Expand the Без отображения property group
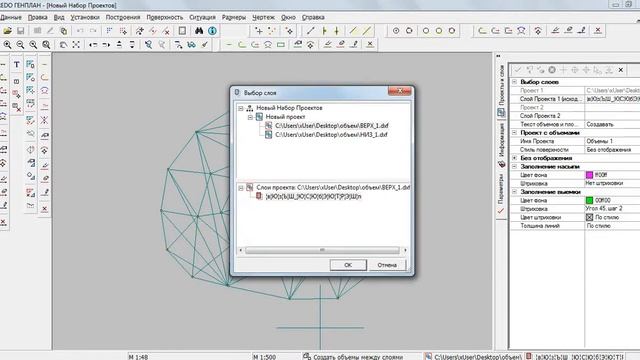This screenshot has width=640, height=360. [x=515, y=158]
